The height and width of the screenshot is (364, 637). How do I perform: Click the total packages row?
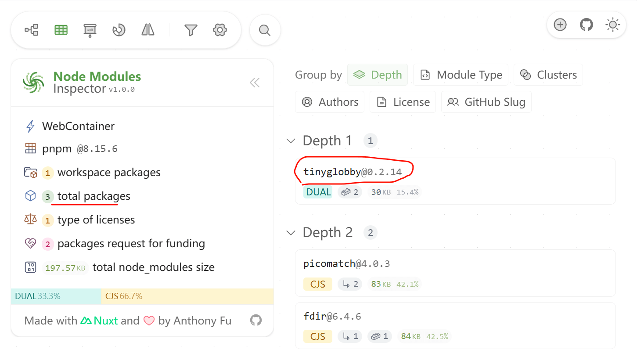pos(78,196)
